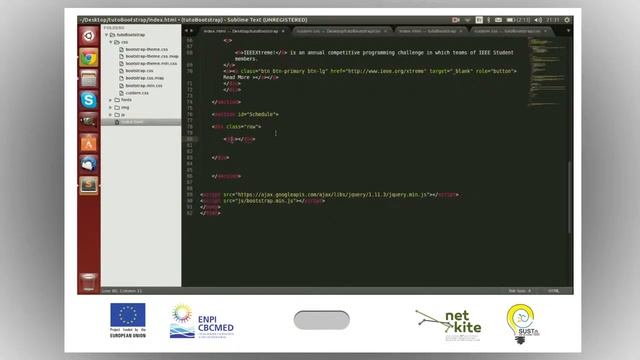This screenshot has height=360, width=640.
Task: Click the dock icon below Skype
Action: (x=89, y=121)
